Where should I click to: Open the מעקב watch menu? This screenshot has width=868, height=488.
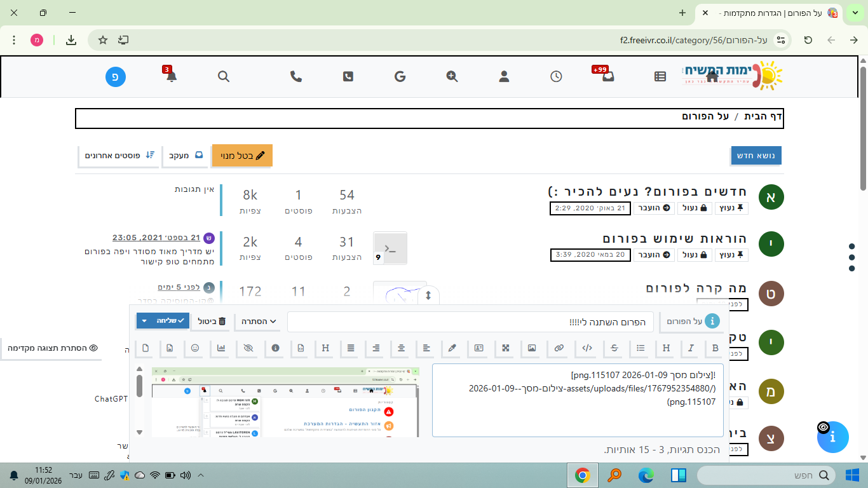point(185,156)
